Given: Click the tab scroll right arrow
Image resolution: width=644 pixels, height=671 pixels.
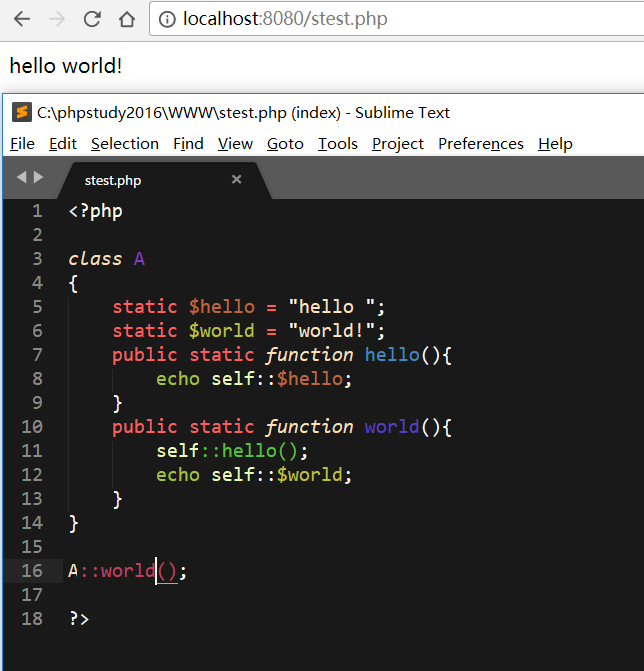Looking at the screenshot, I should pos(39,178).
